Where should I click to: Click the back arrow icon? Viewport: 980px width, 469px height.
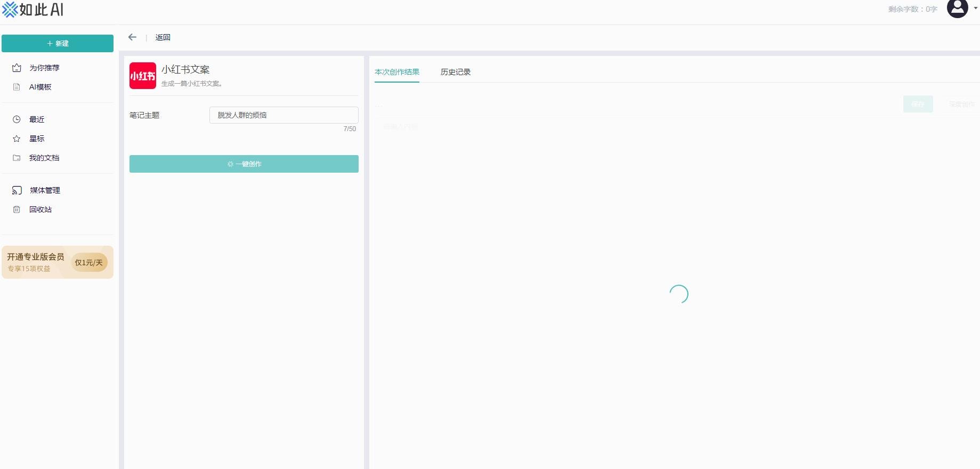132,37
